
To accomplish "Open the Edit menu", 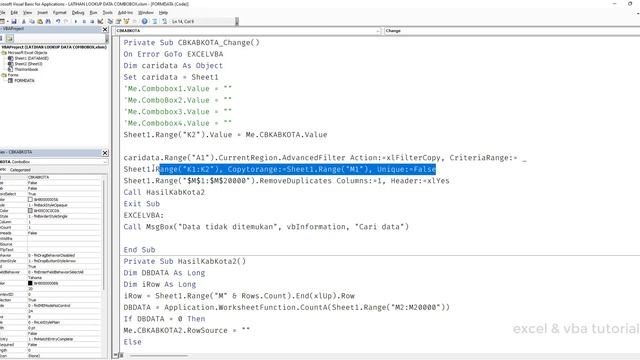I will 14,13.
